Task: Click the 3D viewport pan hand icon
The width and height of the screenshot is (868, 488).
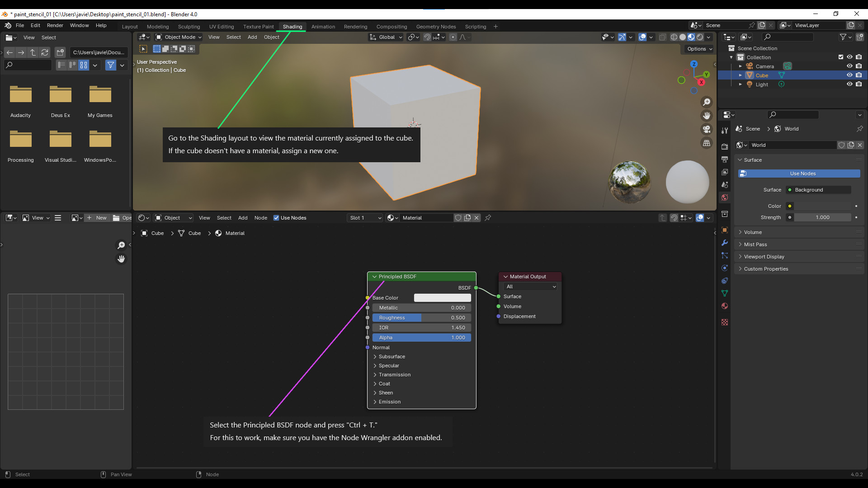Action: [706, 116]
